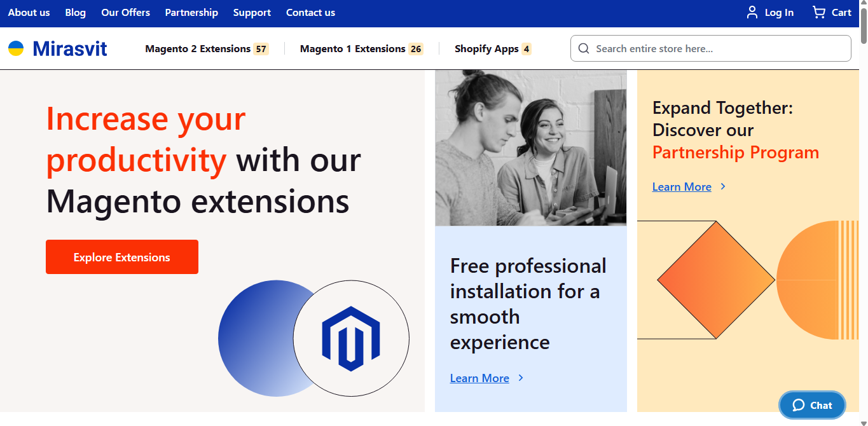This screenshot has width=868, height=426.
Task: Click the page's vertical scrollbar thumb
Action: pos(864,25)
